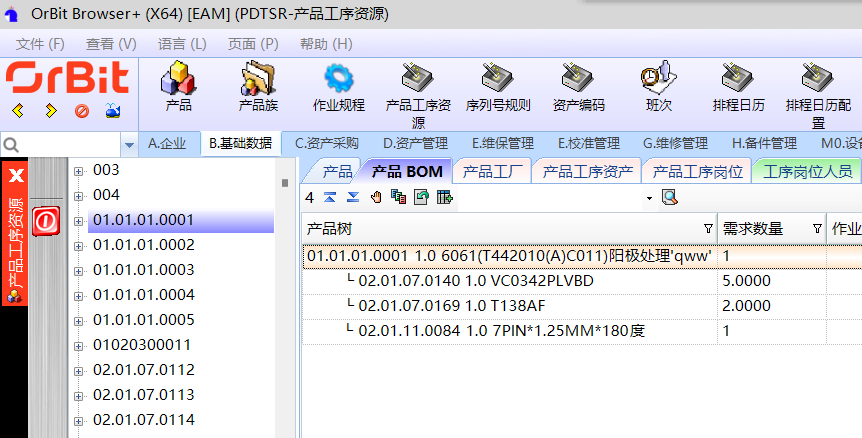
Task: Click the search magnifier icon left of search box
Action: click(x=11, y=145)
